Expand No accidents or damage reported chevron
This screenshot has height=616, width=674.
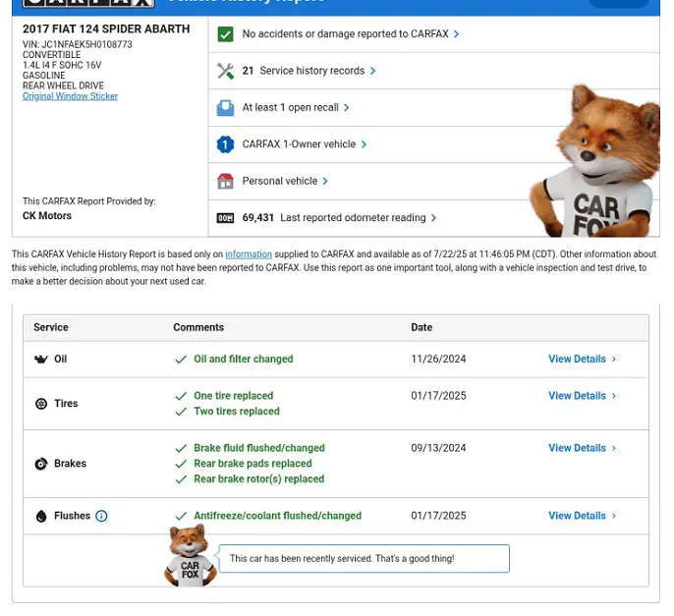coord(456,34)
